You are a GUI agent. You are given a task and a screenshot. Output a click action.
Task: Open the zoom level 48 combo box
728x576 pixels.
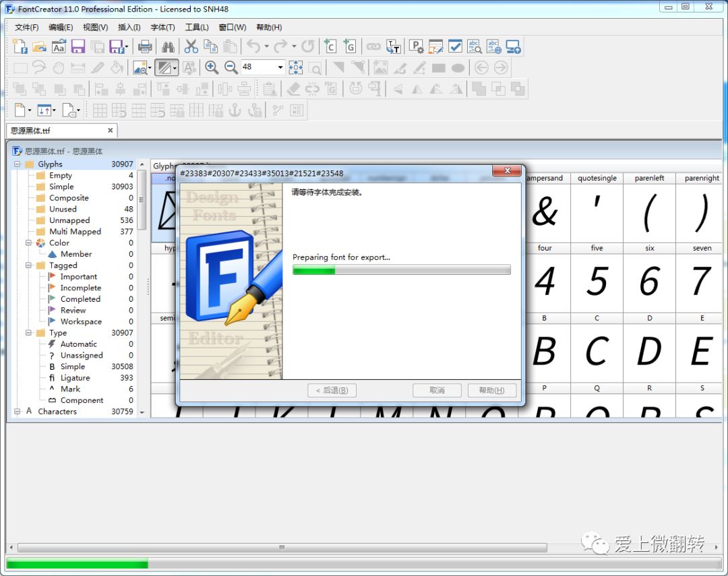click(262, 67)
